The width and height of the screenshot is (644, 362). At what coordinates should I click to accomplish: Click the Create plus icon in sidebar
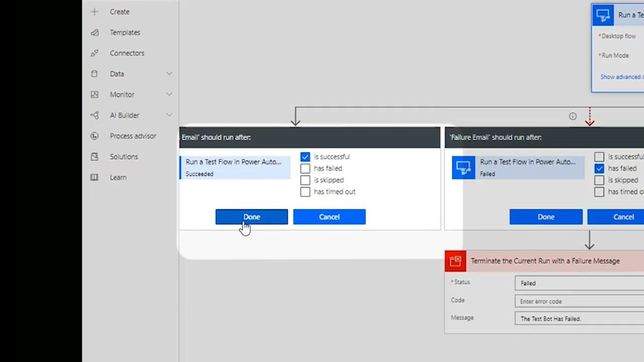tap(94, 12)
